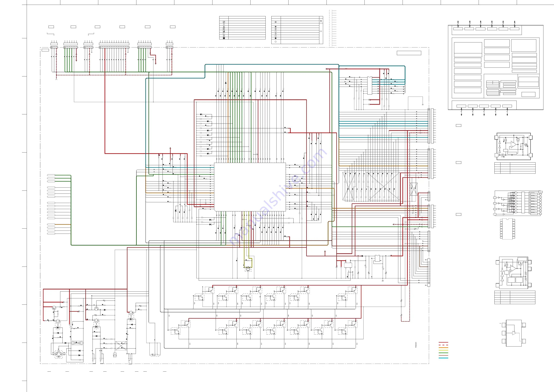Click the large central IC block
554x392 pixels.
click(x=250, y=187)
